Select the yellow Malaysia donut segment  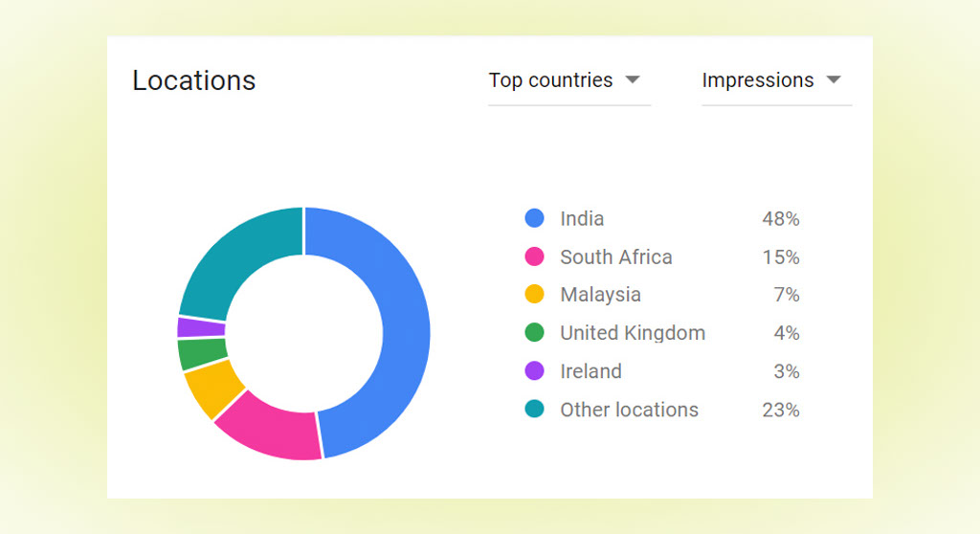tap(213, 389)
